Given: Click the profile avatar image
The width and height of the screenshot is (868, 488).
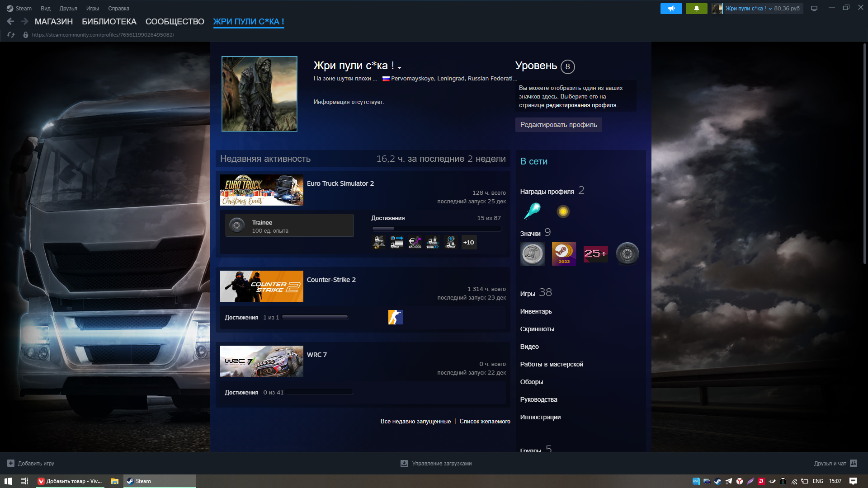Looking at the screenshot, I should click(x=259, y=94).
